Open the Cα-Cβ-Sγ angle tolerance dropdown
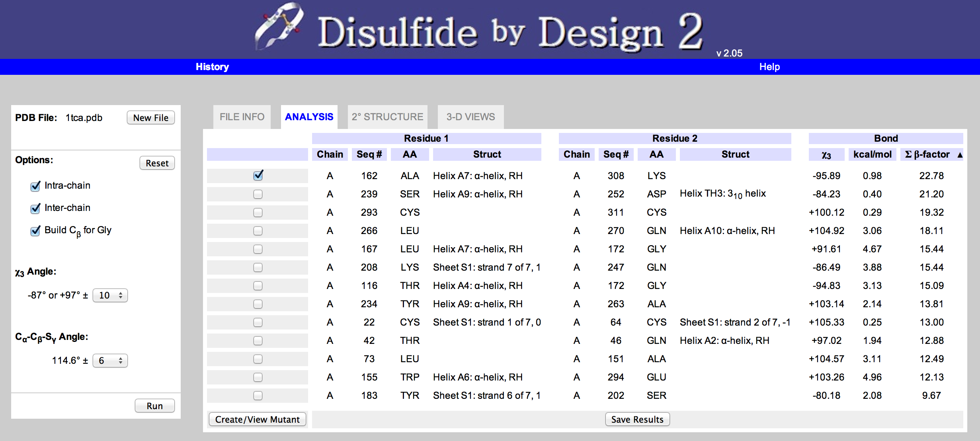Viewport: 980px width, 441px height. click(x=110, y=361)
